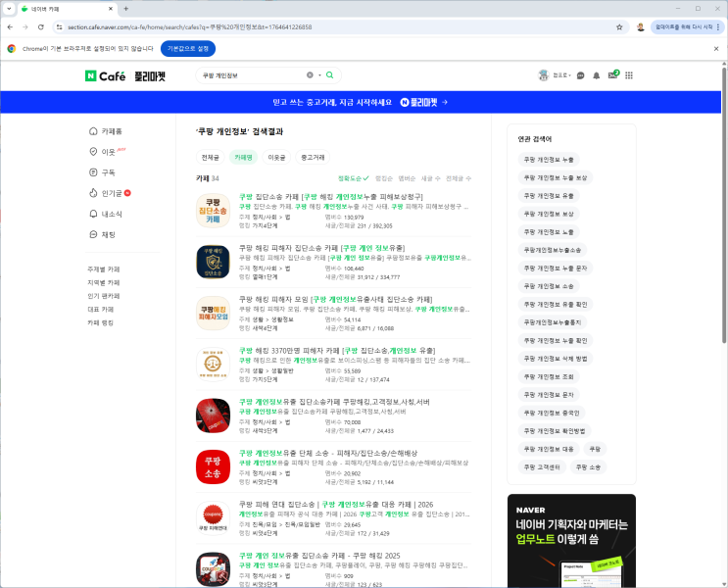Open a new browser tab with plus
728x588 pixels.
(x=125, y=9)
